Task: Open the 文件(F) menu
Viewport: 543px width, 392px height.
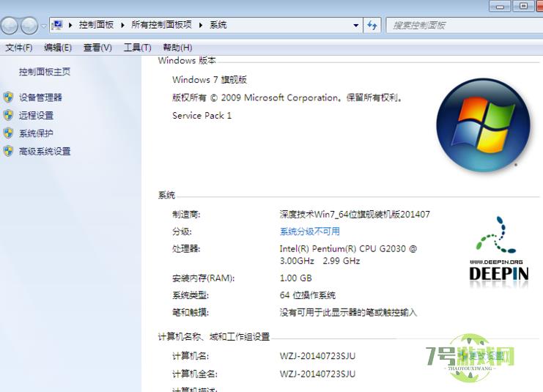Action: 19,48
